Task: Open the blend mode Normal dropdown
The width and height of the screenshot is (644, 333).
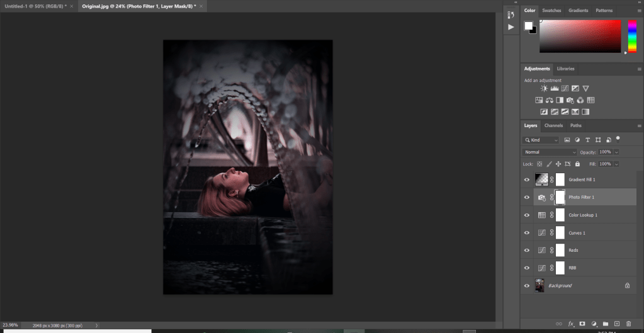Action: (x=550, y=152)
